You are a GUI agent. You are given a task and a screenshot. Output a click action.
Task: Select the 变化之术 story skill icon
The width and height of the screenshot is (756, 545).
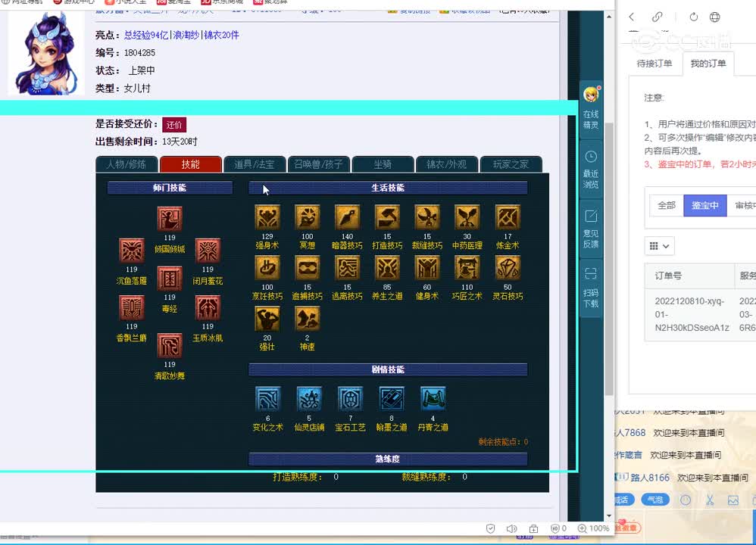(x=267, y=398)
